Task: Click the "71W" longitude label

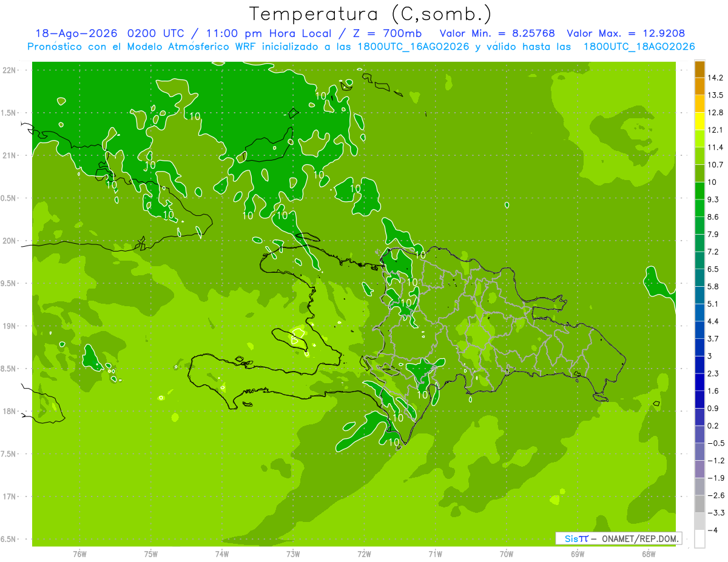Action: [435, 554]
